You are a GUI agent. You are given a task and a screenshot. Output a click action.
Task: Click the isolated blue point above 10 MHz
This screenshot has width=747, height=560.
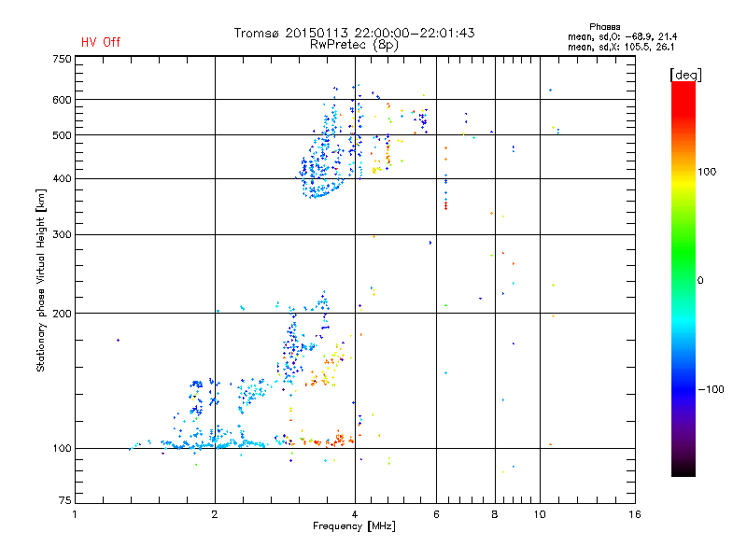[x=551, y=90]
